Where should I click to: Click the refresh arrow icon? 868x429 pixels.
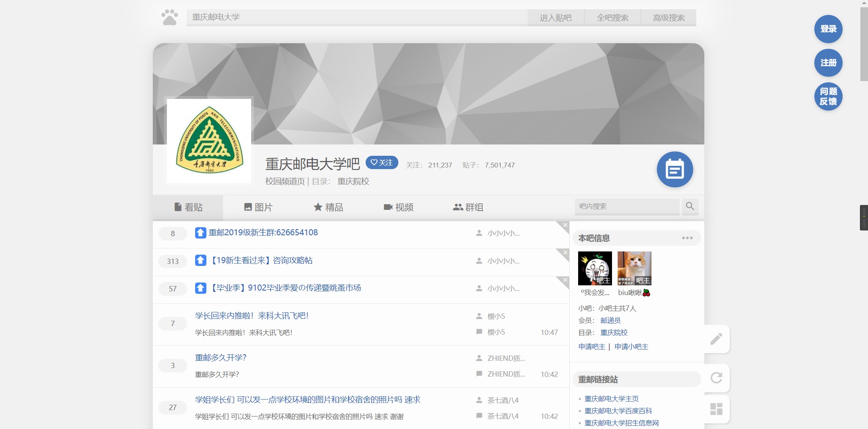pyautogui.click(x=716, y=378)
